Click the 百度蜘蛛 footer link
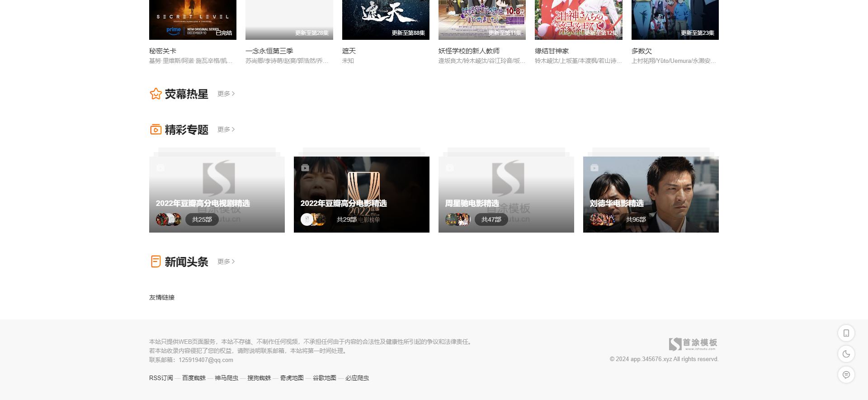 click(194, 378)
